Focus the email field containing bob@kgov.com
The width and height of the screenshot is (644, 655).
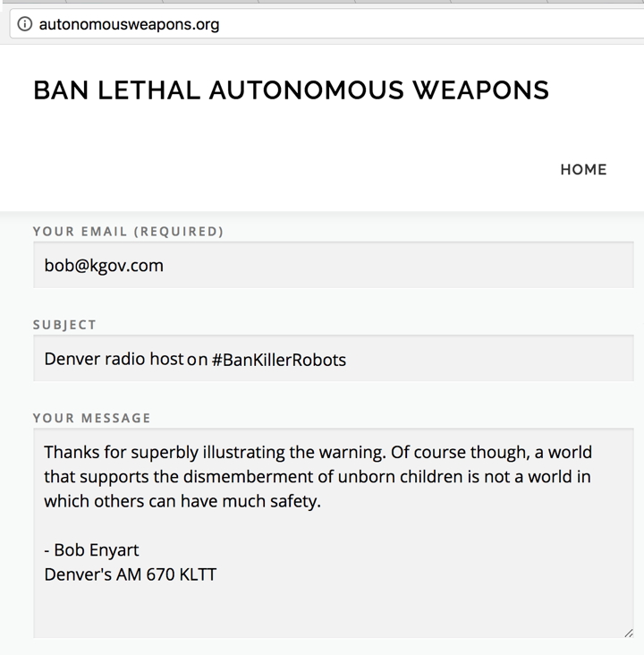[334, 265]
